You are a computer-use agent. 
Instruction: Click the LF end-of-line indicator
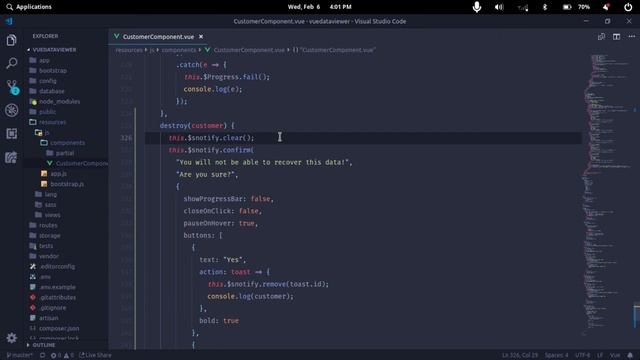click(x=600, y=355)
